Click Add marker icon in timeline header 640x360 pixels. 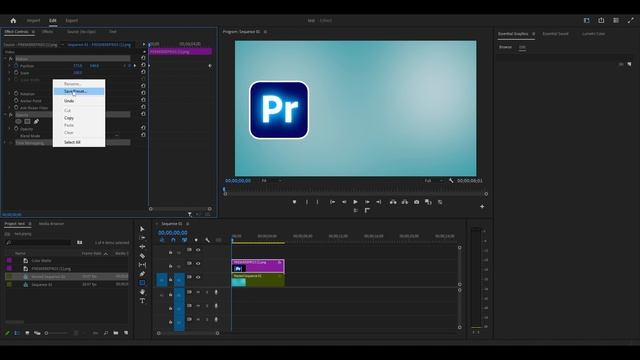coord(196,240)
